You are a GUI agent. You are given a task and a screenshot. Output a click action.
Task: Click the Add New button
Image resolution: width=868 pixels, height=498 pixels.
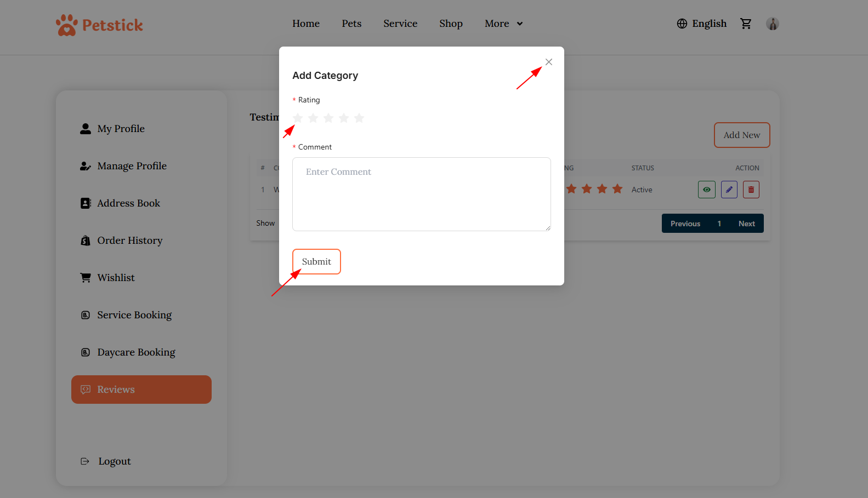pyautogui.click(x=741, y=135)
